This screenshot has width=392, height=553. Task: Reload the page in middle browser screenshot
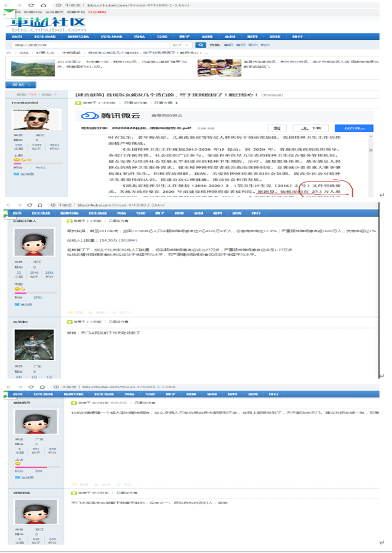pyautogui.click(x=30, y=205)
